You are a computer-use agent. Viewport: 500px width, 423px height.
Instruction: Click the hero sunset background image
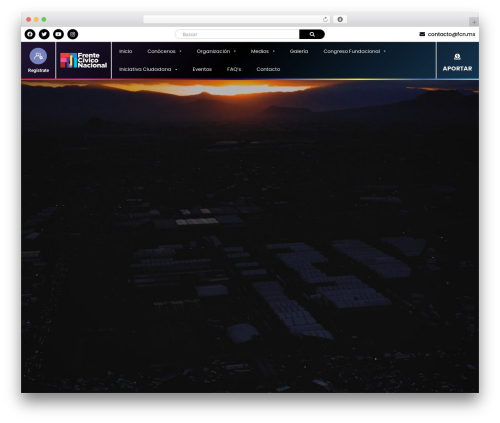[x=250, y=236]
